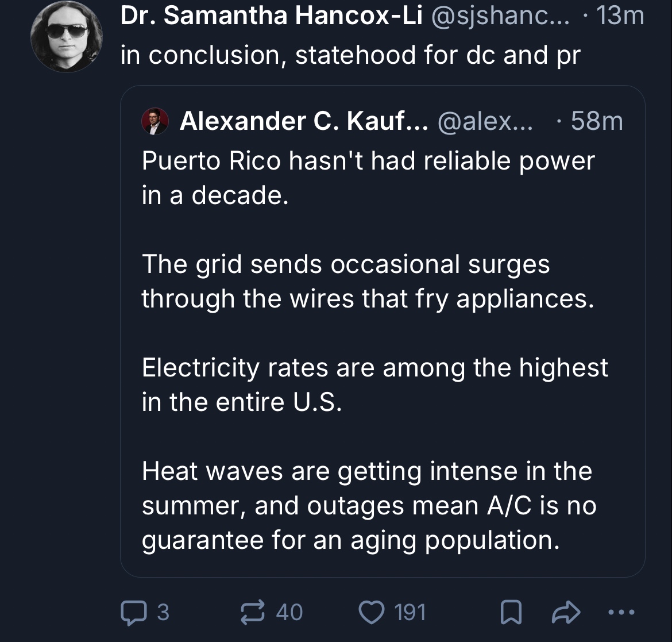Like the post with the heart icon
Viewport: 672px width, 642px height.
tap(372, 612)
